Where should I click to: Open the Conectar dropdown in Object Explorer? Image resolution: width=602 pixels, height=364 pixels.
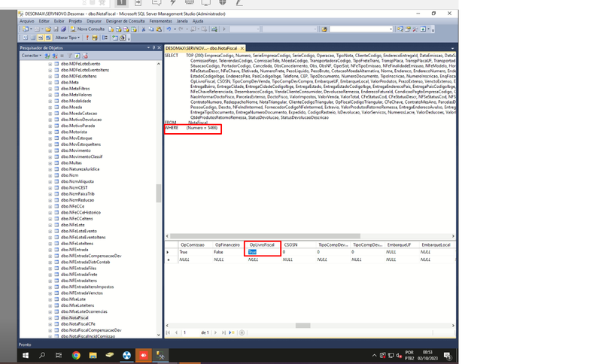click(x=32, y=56)
